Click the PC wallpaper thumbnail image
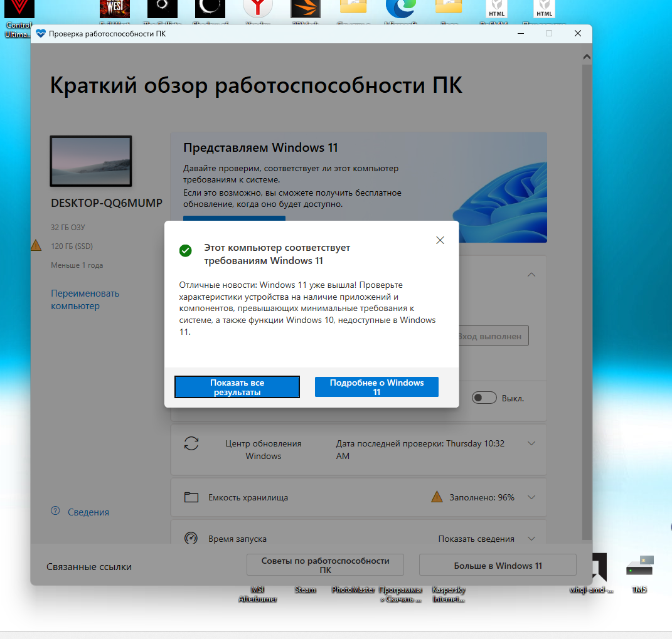The image size is (672, 639). [x=91, y=161]
